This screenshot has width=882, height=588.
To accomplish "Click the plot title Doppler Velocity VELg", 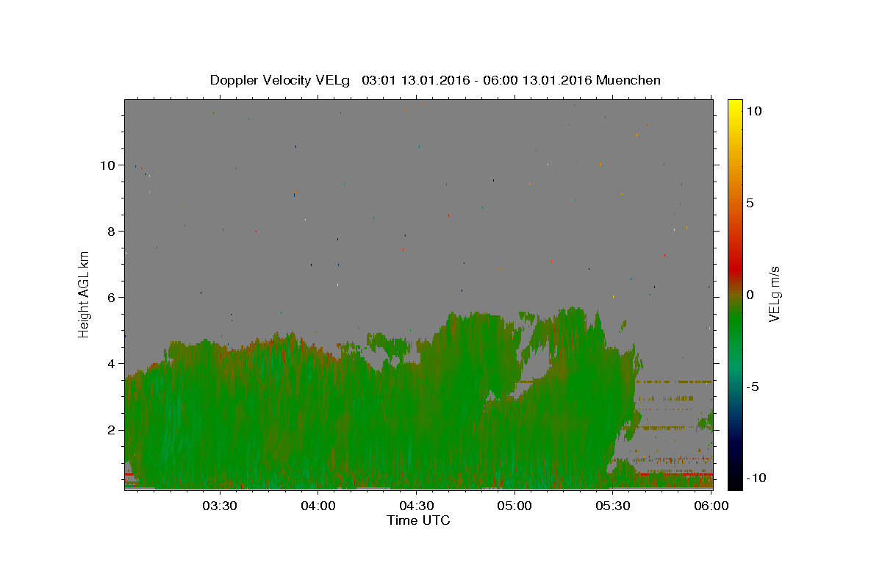I will (280, 80).
